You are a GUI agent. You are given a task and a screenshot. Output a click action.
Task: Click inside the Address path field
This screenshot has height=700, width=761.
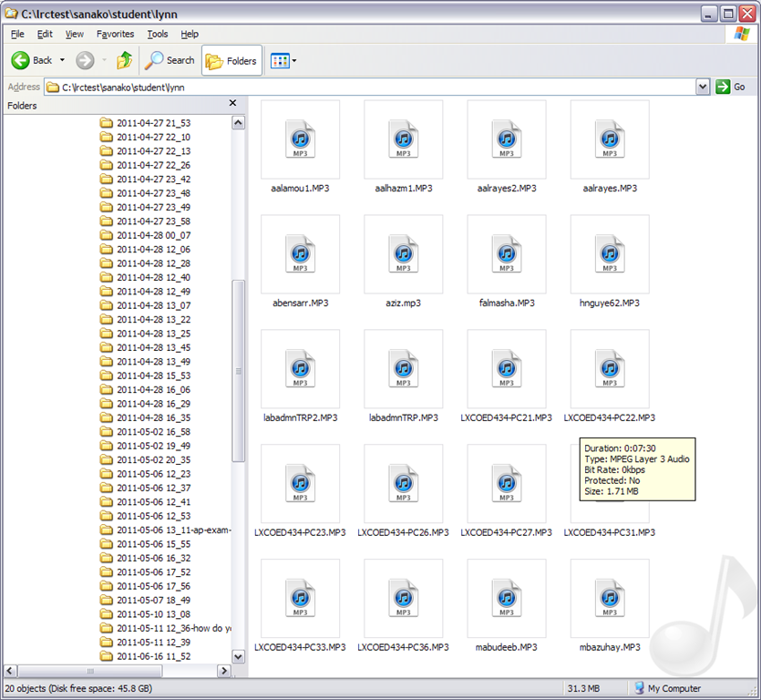(x=365, y=87)
